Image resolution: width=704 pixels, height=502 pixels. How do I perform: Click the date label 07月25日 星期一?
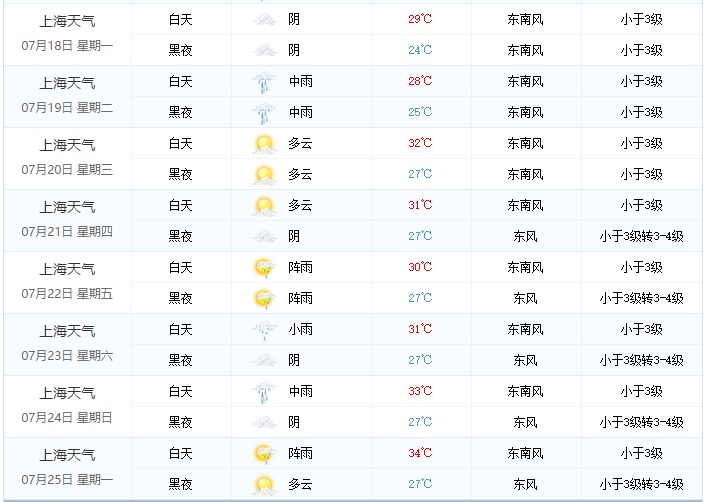pos(67,480)
